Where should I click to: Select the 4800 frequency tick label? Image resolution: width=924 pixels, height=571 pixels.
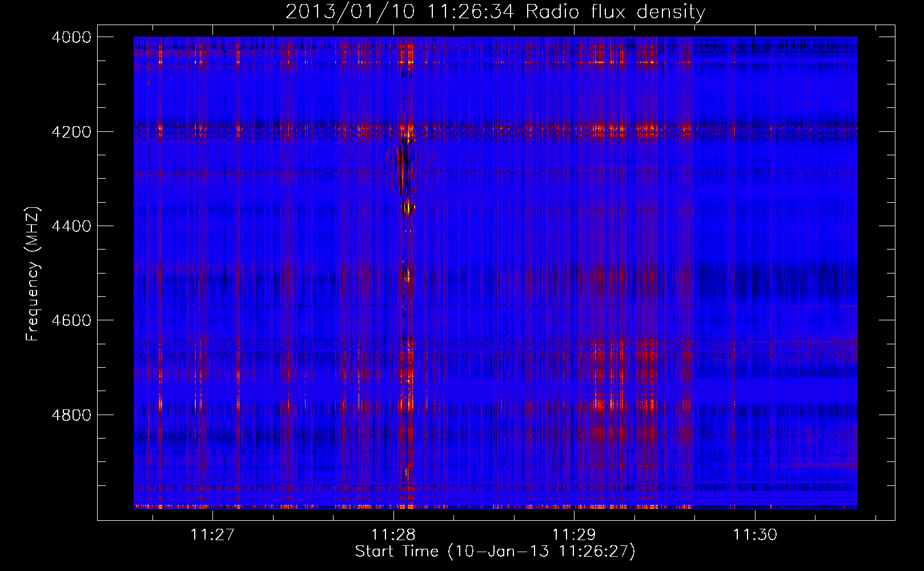tap(71, 415)
